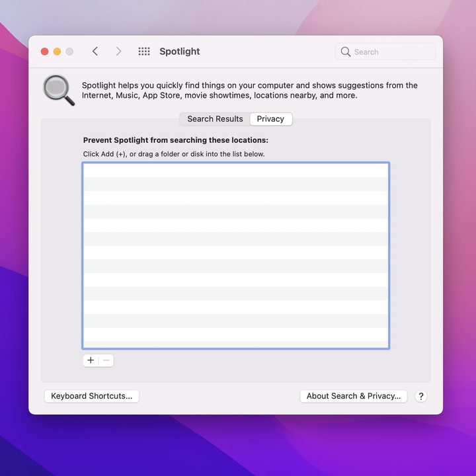Image resolution: width=476 pixels, height=476 pixels.
Task: Go back with the left chevron
Action: (x=95, y=52)
